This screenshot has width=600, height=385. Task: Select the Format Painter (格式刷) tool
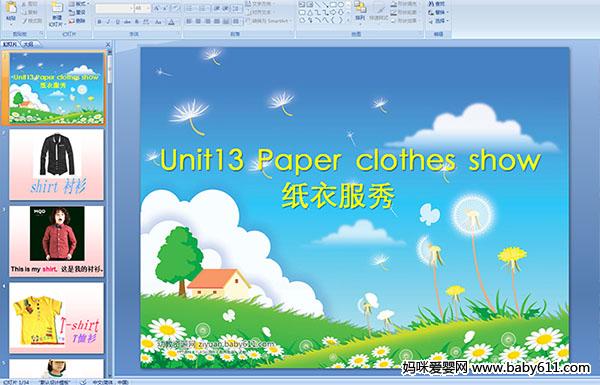tap(32, 21)
